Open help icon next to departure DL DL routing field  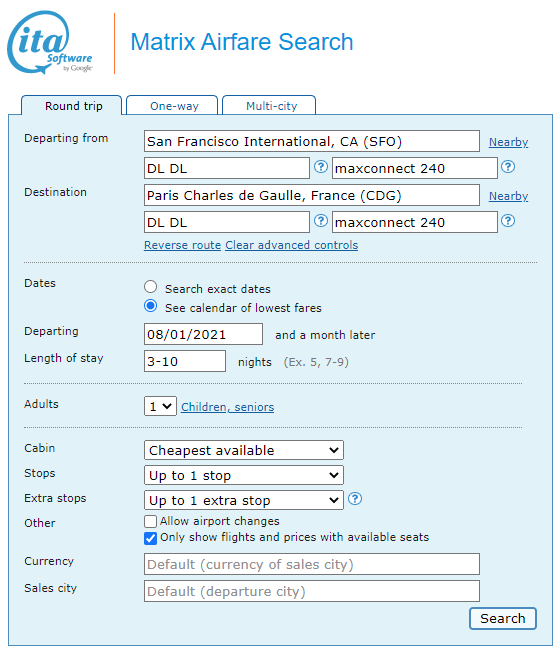321,167
